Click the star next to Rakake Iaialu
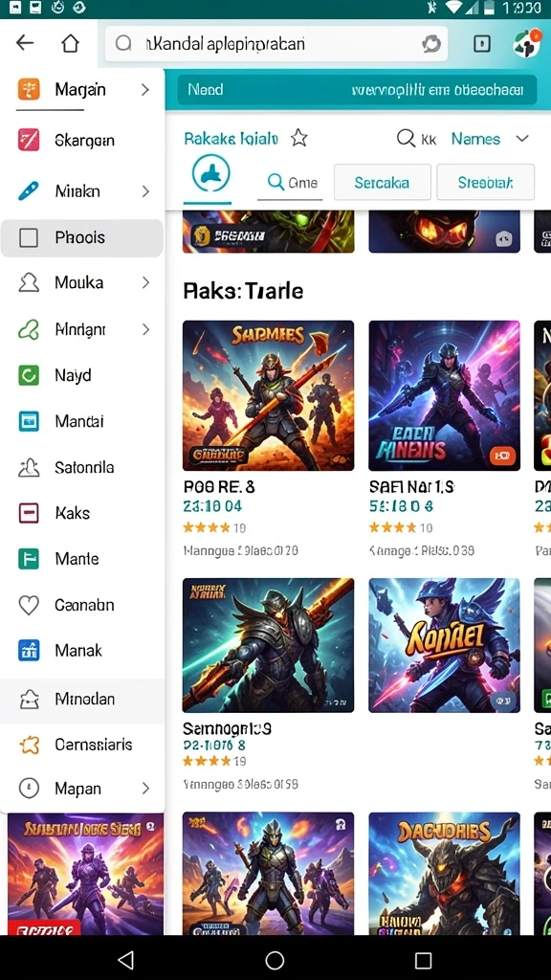551x980 pixels. [299, 138]
